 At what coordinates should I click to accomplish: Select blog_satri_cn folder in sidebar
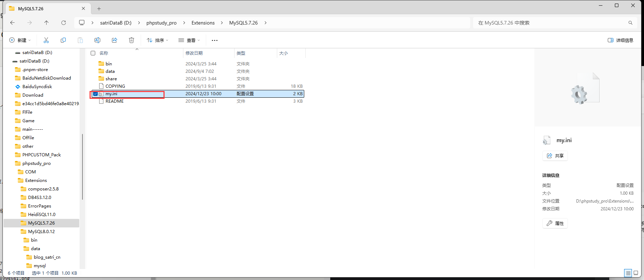(47, 257)
